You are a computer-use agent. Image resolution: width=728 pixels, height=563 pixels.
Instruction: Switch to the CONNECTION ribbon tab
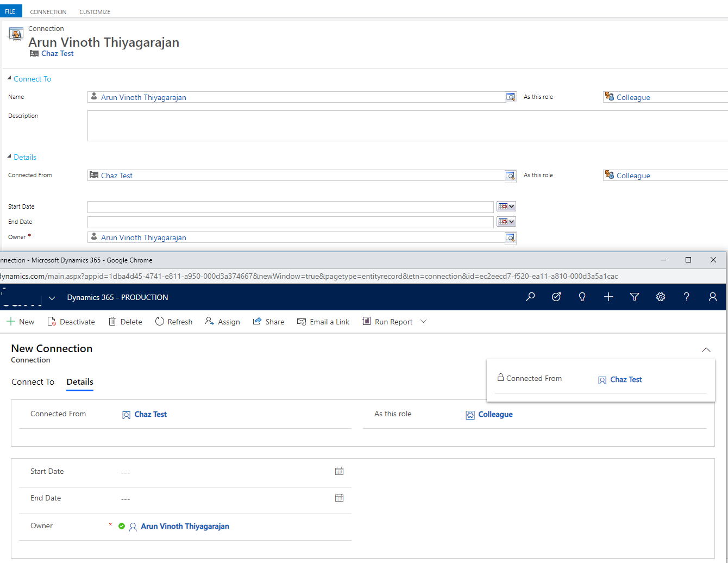[48, 12]
